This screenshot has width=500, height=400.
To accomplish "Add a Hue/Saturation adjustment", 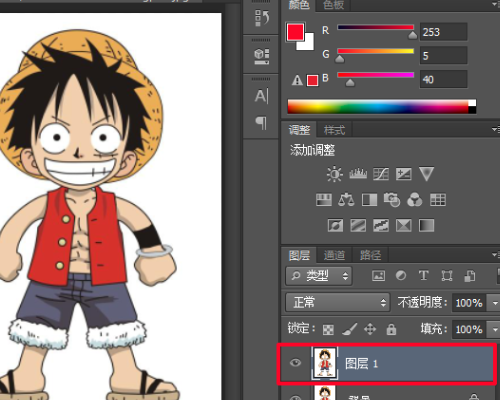I will click(324, 200).
